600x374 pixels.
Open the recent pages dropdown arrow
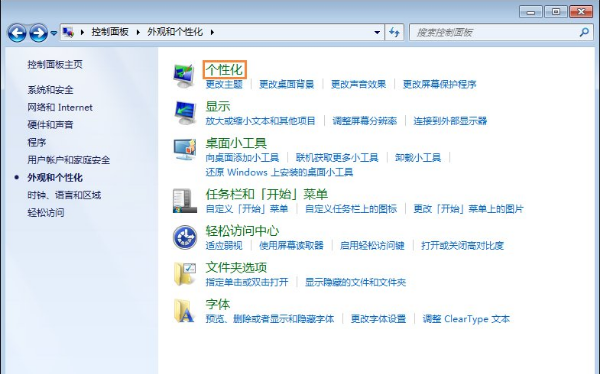54,33
